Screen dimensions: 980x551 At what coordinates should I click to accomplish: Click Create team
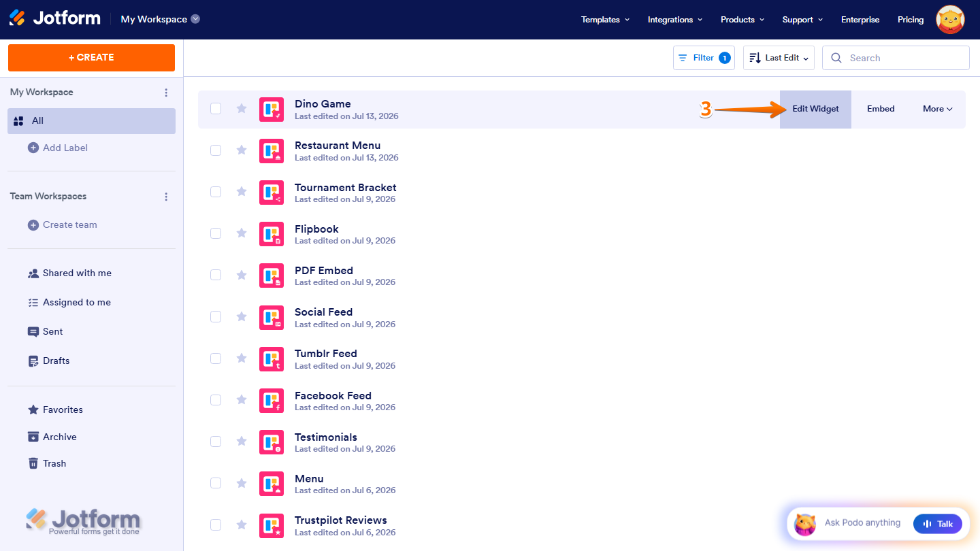[62, 224]
